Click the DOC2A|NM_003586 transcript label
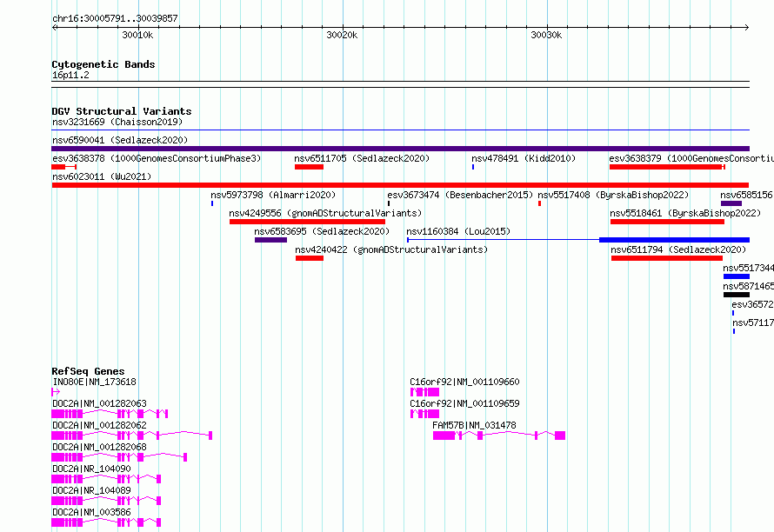774x532 pixels. click(x=91, y=512)
